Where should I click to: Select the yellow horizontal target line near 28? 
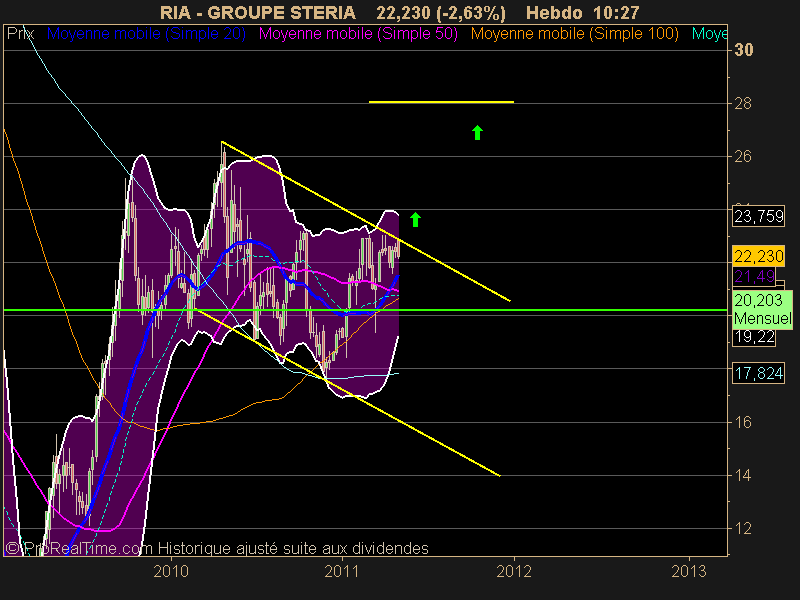click(x=441, y=102)
